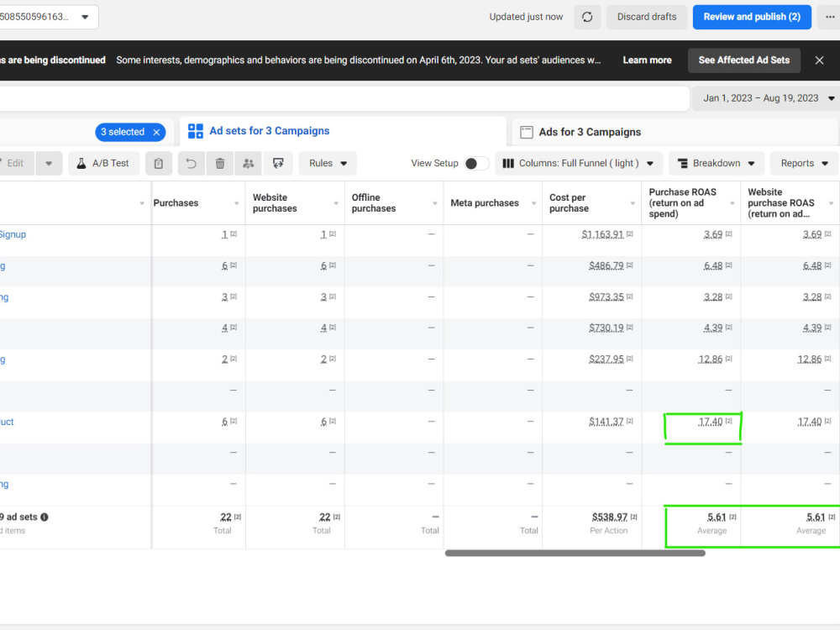Click the $730.19 cost per purchase value
This screenshot has width=840, height=630.
606,328
